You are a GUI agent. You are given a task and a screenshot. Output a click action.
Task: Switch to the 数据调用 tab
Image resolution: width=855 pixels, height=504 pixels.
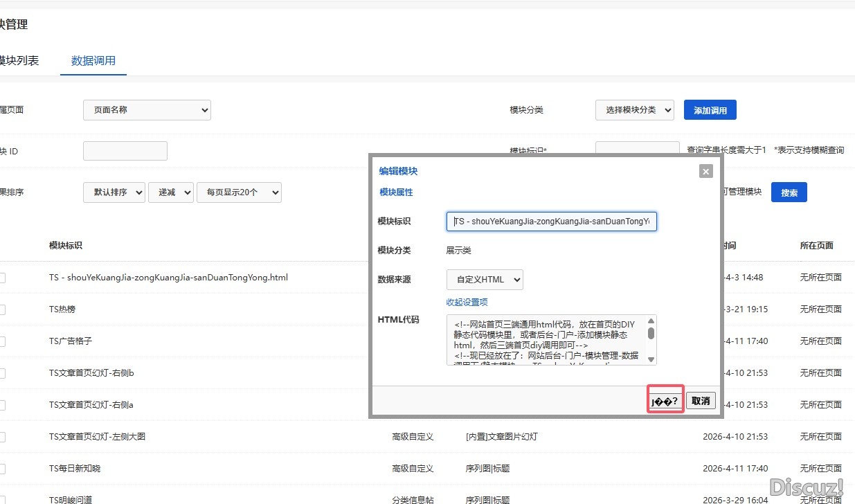point(93,60)
